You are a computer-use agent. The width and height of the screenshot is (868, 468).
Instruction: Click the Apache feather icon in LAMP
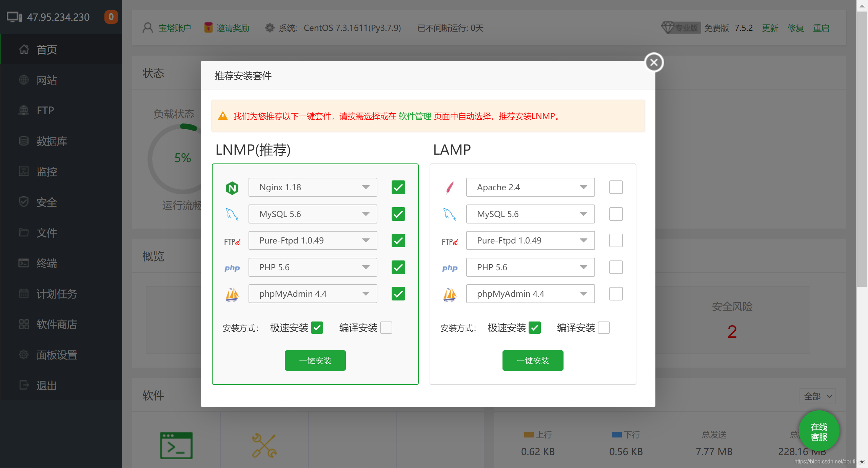tap(450, 188)
